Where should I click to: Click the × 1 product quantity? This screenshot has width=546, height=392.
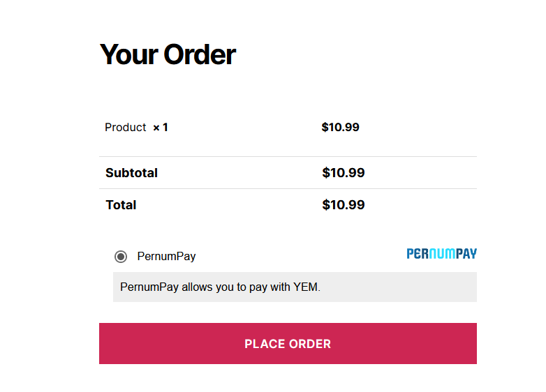161,128
